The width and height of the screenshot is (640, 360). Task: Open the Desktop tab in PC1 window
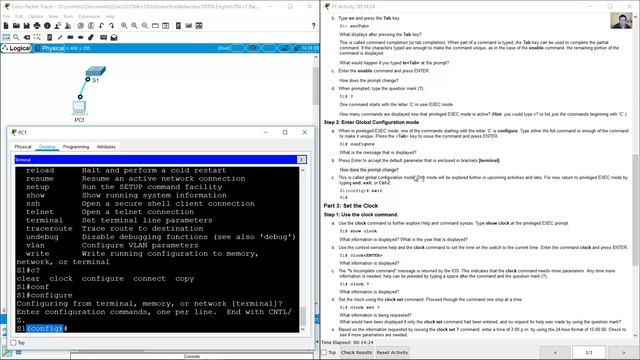coord(47,147)
